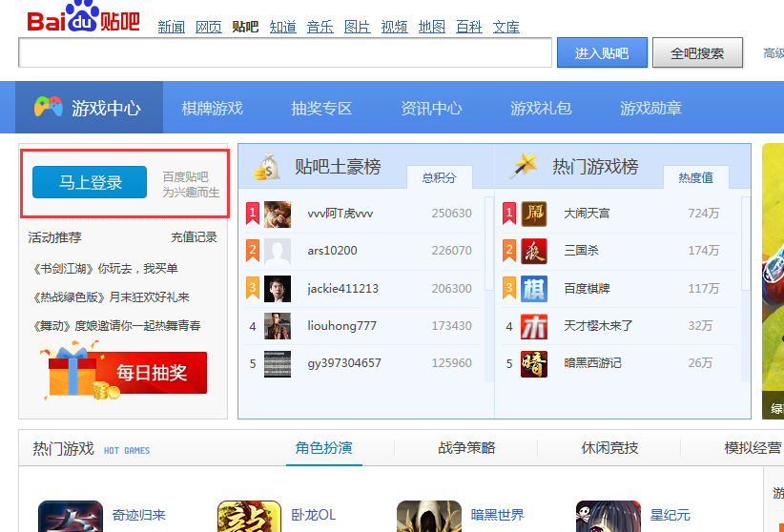Open 奇迹归来 game title link
The image size is (784, 532).
tap(138, 515)
